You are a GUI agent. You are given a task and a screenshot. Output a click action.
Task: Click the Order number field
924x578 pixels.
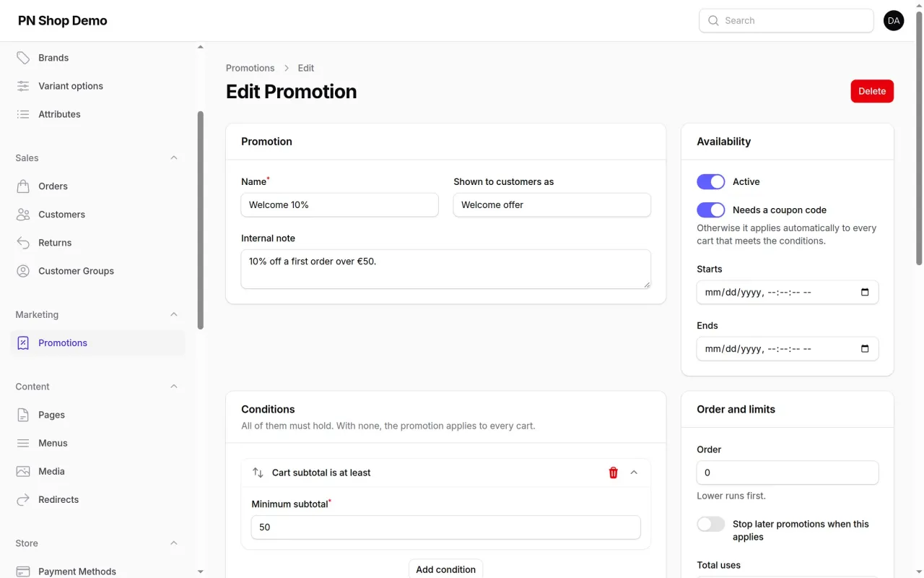click(788, 473)
